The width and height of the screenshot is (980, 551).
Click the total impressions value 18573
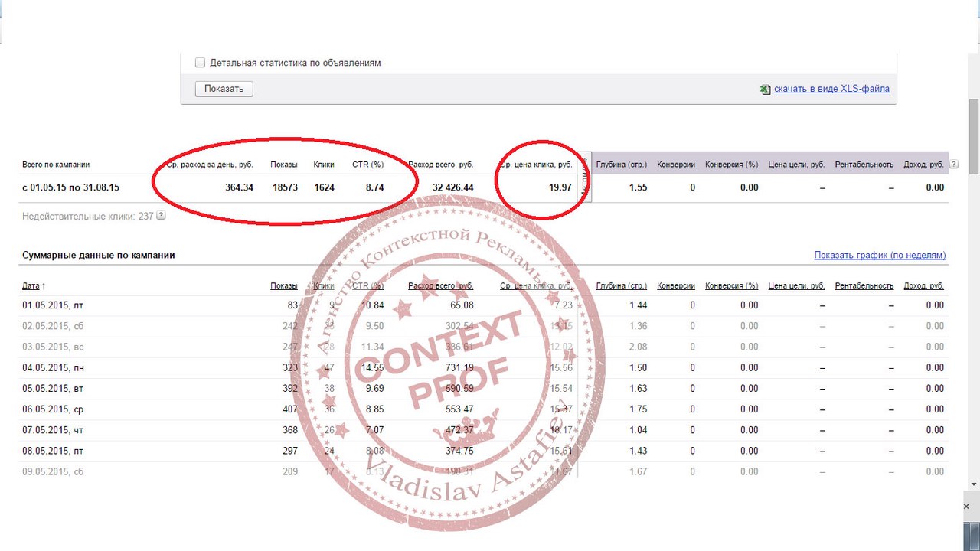(x=285, y=187)
